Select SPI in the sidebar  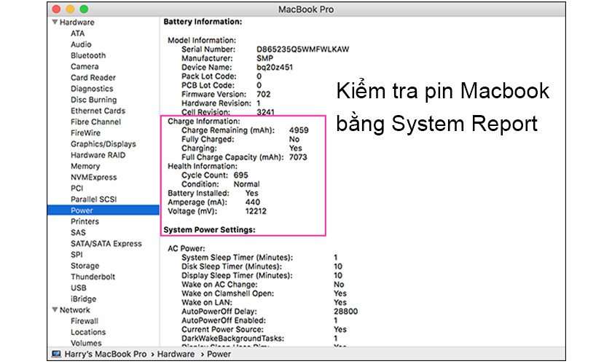click(x=77, y=255)
